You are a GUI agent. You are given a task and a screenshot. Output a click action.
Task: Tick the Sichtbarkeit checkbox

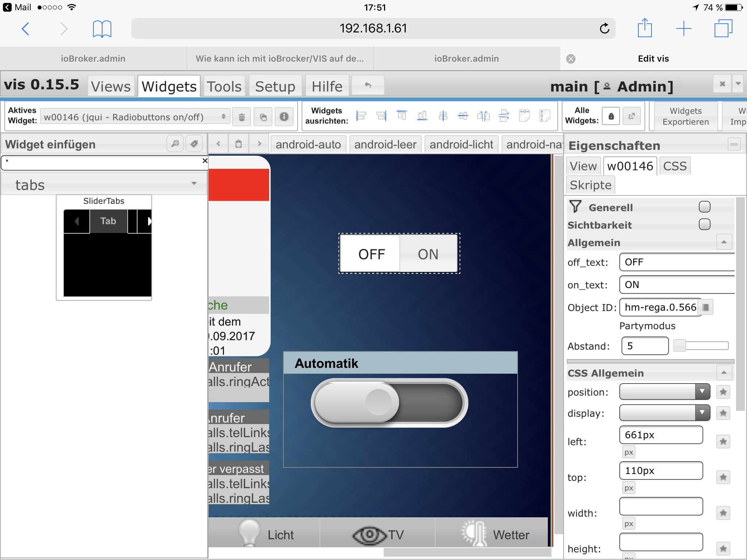704,225
